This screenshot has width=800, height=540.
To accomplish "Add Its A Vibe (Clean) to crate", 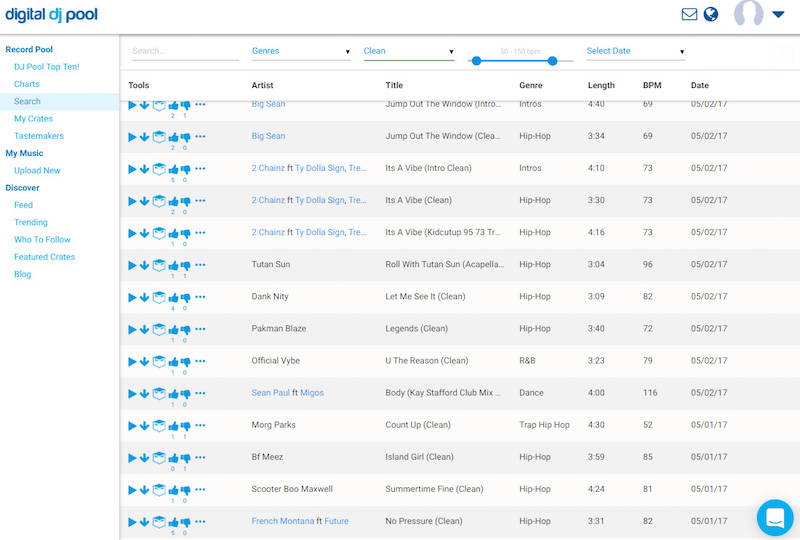I will [x=159, y=201].
